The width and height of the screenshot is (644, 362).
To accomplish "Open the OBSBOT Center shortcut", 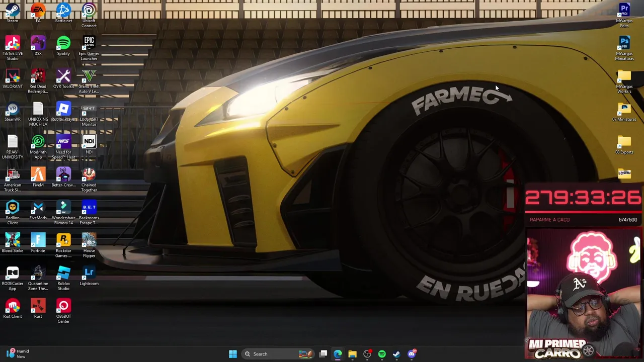I will click(63, 311).
